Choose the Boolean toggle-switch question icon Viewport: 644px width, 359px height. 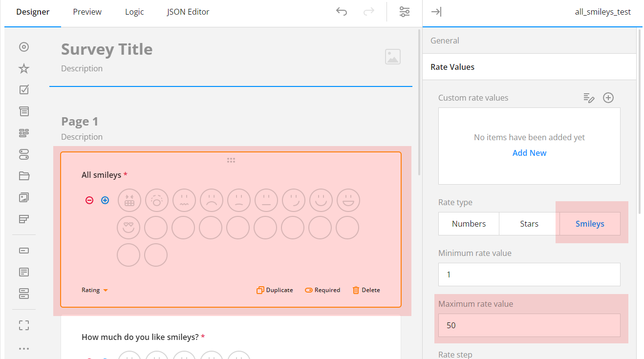coord(23,154)
